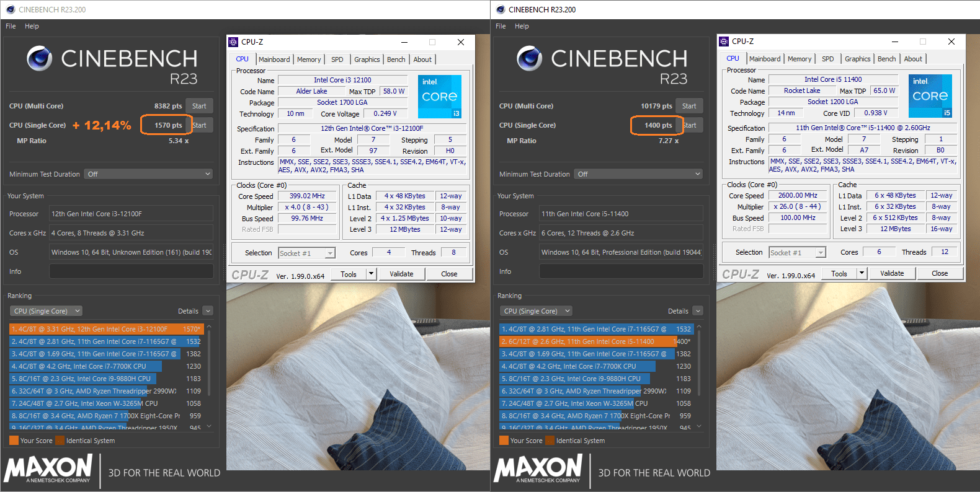The height and width of the screenshot is (492, 980).
Task: Select i7-7700K ranking row, left Cinebench
Action: 106,366
